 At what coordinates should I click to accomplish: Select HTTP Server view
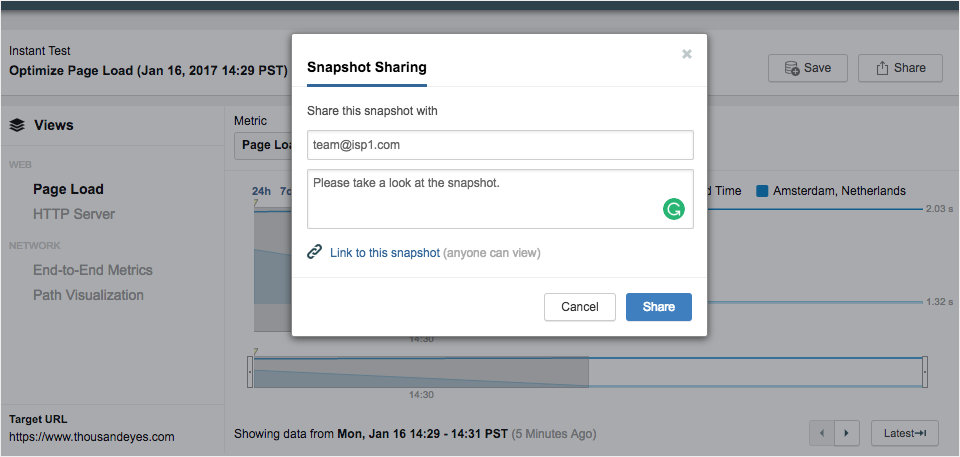[74, 214]
